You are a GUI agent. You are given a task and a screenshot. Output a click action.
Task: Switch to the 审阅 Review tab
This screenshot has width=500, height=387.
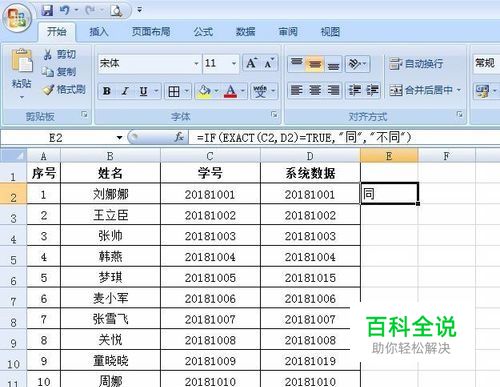tap(288, 32)
